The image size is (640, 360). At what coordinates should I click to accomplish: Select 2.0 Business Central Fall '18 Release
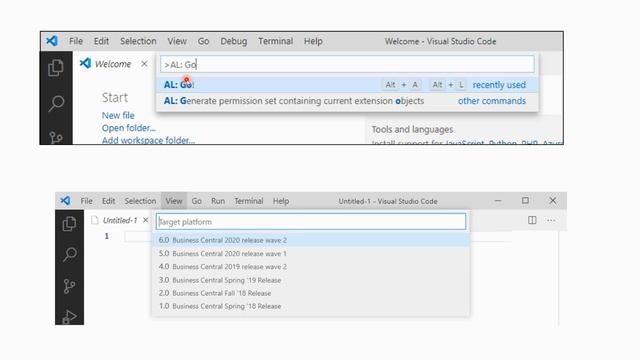(x=311, y=293)
